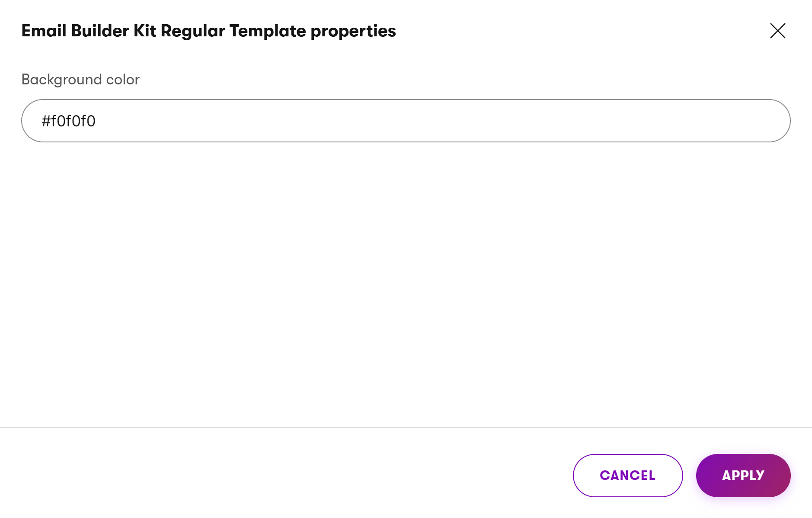The width and height of the screenshot is (812, 518).
Task: Cancel the template property edits
Action: point(627,475)
